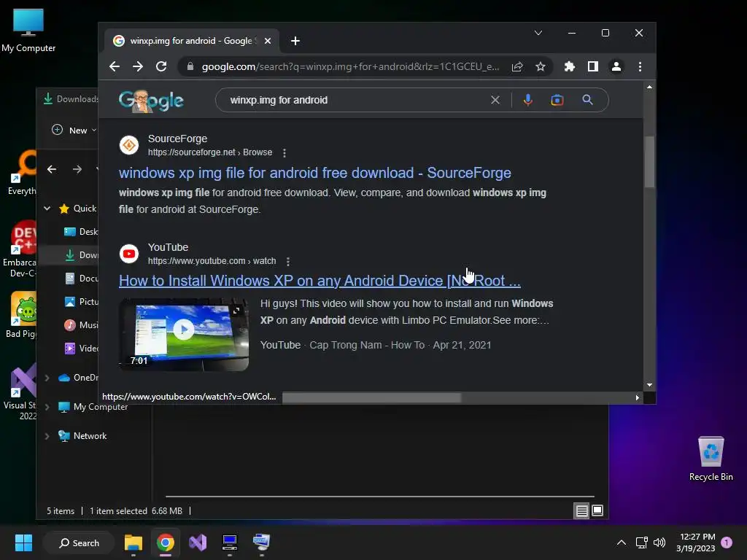Select Desktop in File Explorer sidebar
Viewport: 747px width, 560px height.
click(x=81, y=232)
